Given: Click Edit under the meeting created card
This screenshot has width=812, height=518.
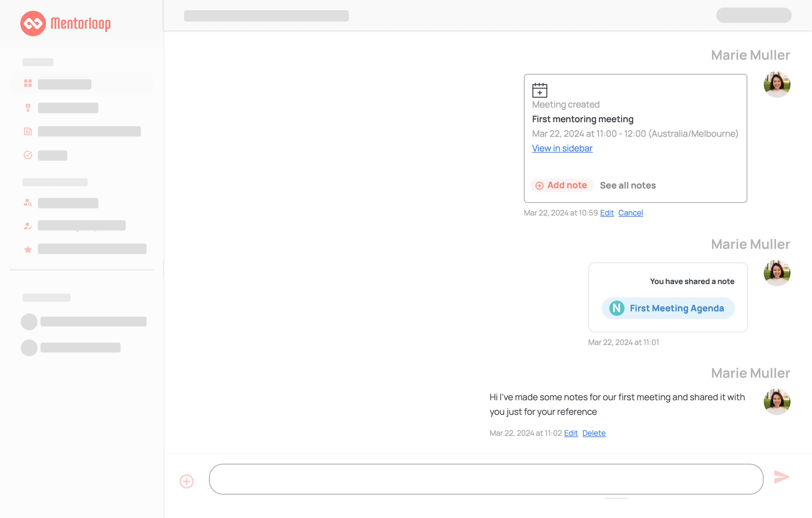Looking at the screenshot, I should (607, 213).
